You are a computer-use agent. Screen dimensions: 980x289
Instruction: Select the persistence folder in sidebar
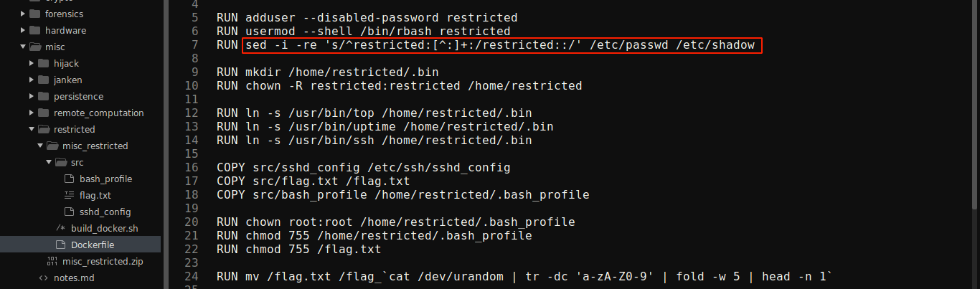click(x=78, y=96)
